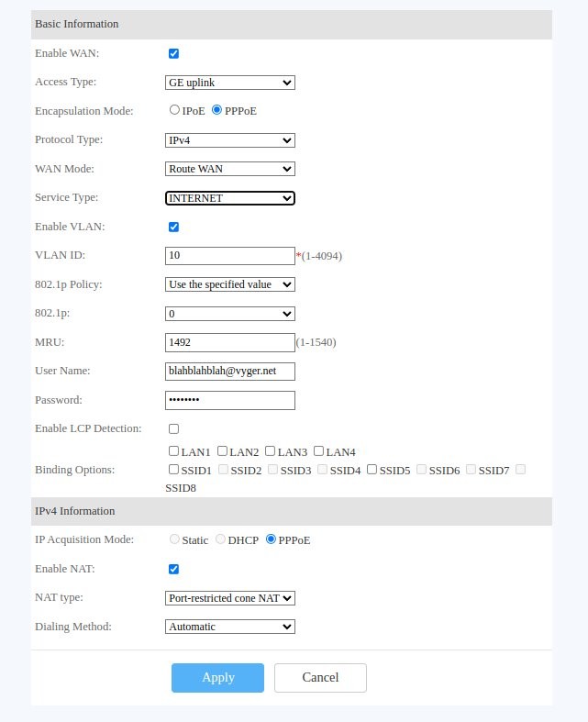Toggle the Enable WAN checkbox
This screenshot has width=588, height=722.
click(x=173, y=54)
